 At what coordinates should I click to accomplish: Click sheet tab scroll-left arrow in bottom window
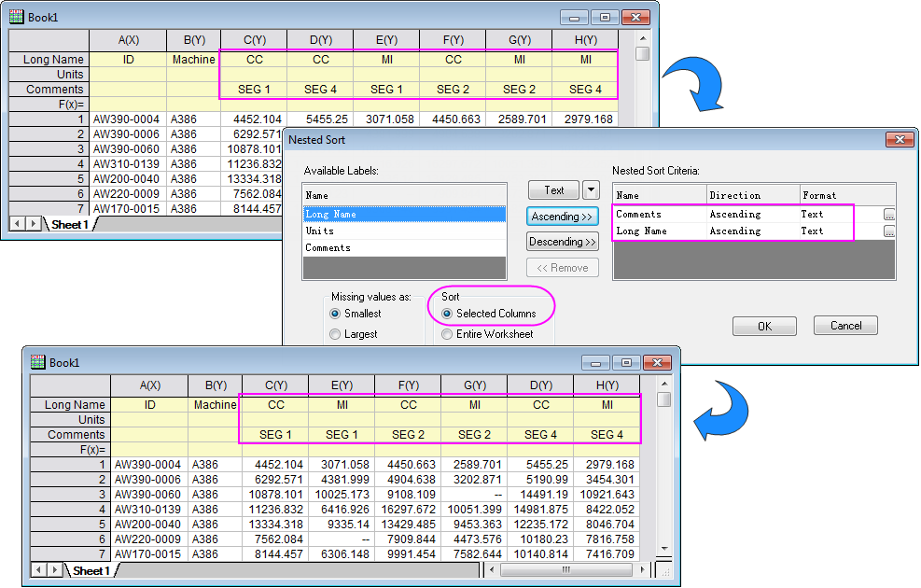point(39,569)
